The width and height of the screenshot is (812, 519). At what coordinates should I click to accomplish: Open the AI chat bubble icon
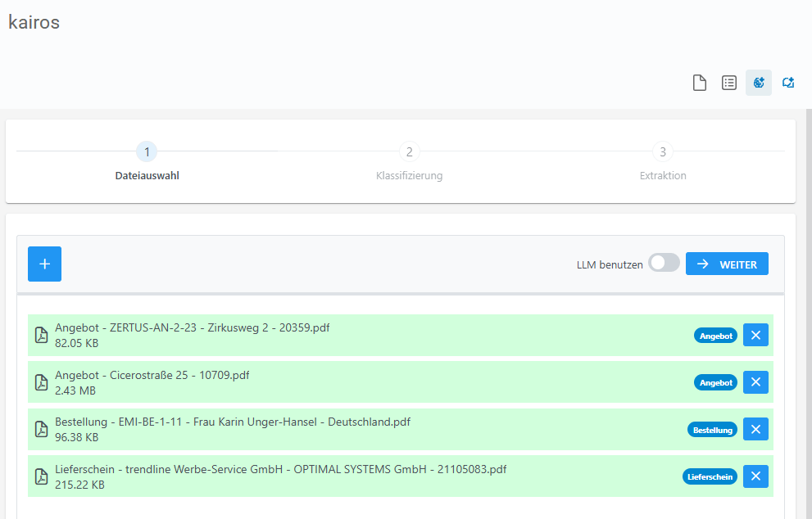click(788, 83)
